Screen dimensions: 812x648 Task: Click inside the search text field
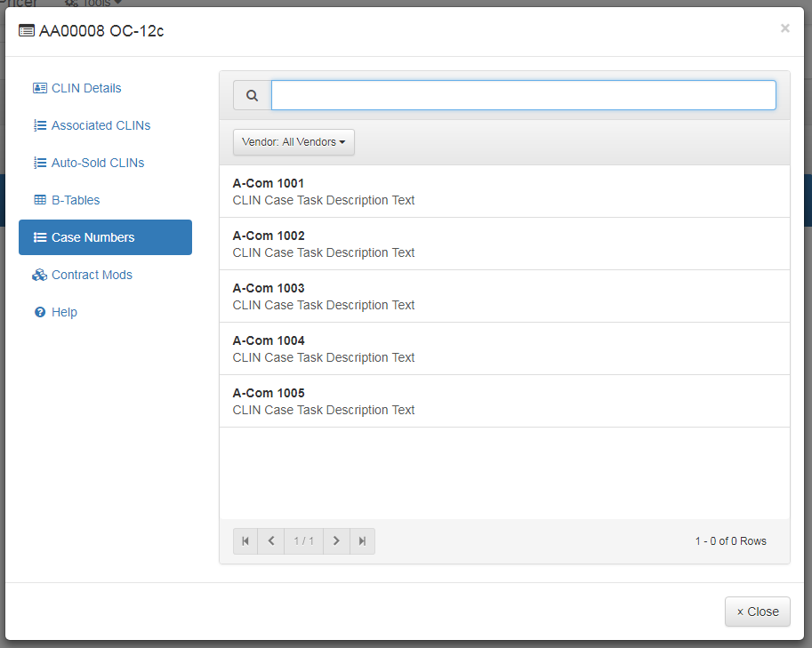point(523,94)
